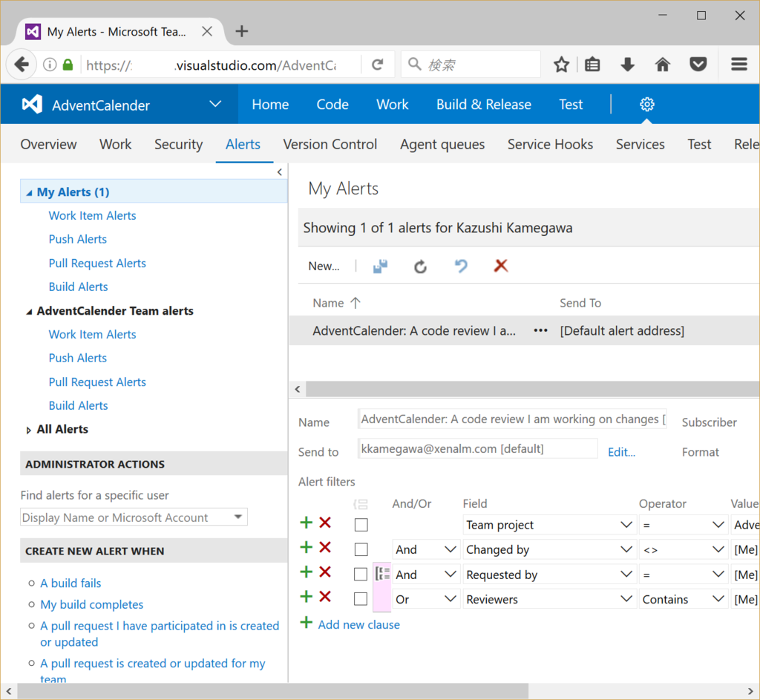Click the group clauses icon above checkboxes
760x700 pixels.
point(361,505)
